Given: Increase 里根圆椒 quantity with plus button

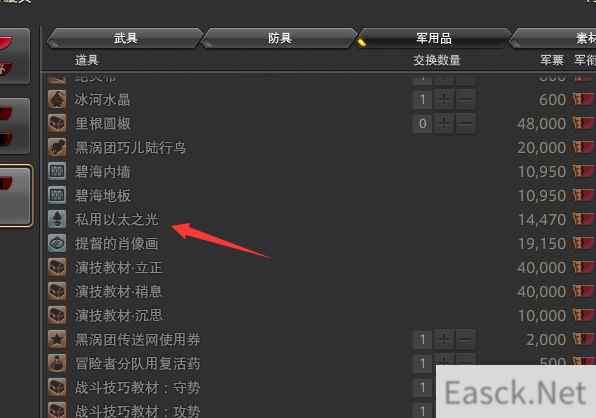Looking at the screenshot, I should [x=444, y=124].
